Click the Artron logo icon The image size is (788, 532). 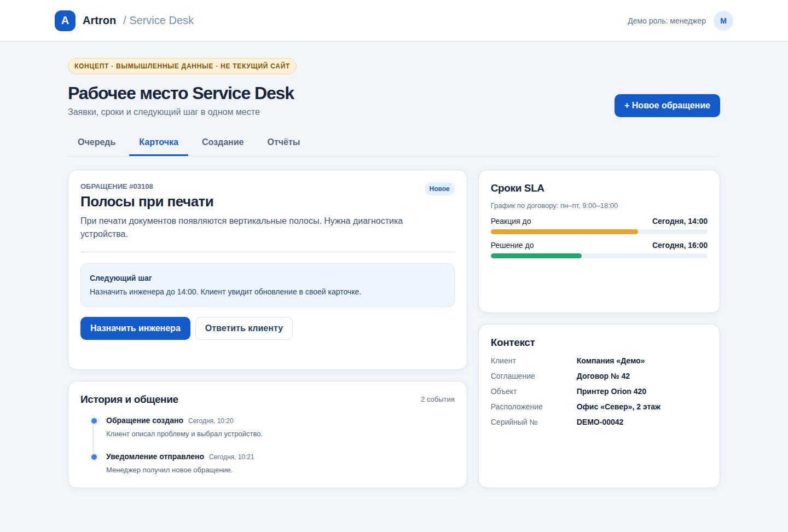tap(65, 21)
